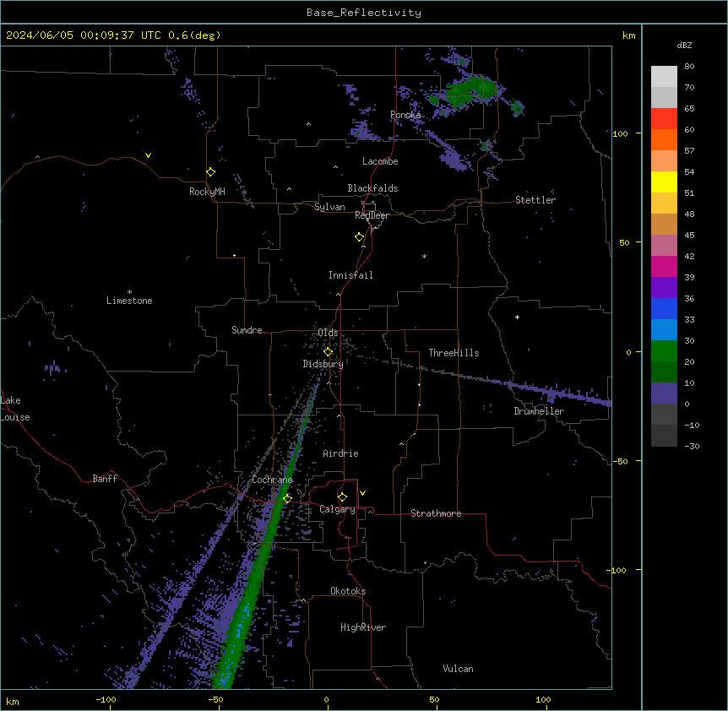Click the Cochrane city label
The image size is (728, 711).
click(272, 480)
